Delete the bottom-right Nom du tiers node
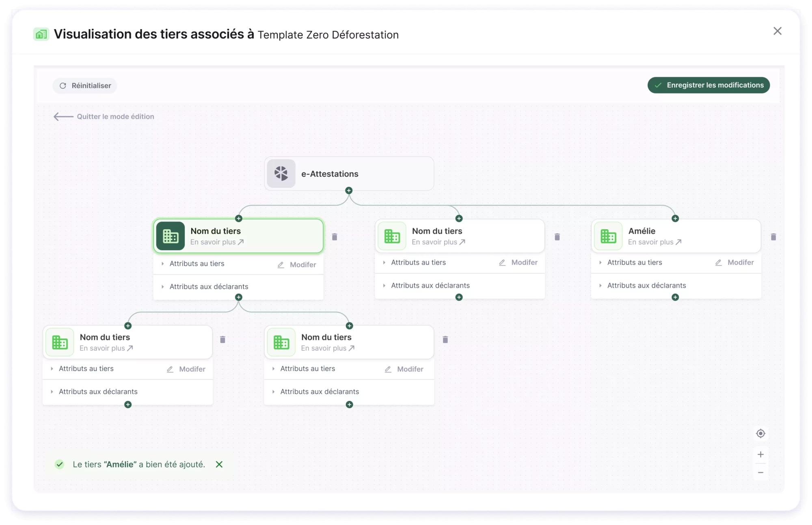 click(445, 340)
